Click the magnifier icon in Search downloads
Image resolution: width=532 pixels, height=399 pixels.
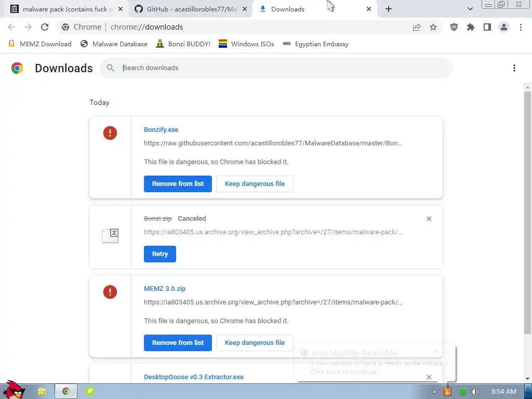(x=110, y=68)
